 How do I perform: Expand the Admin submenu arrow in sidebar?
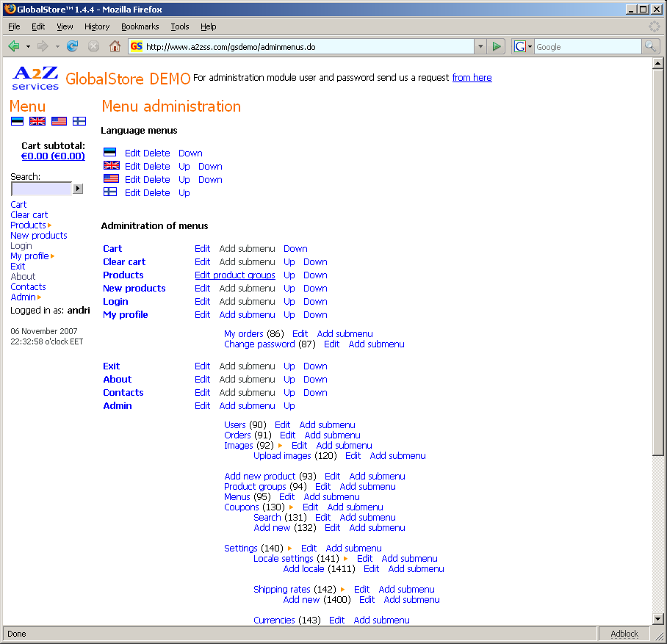pos(40,297)
